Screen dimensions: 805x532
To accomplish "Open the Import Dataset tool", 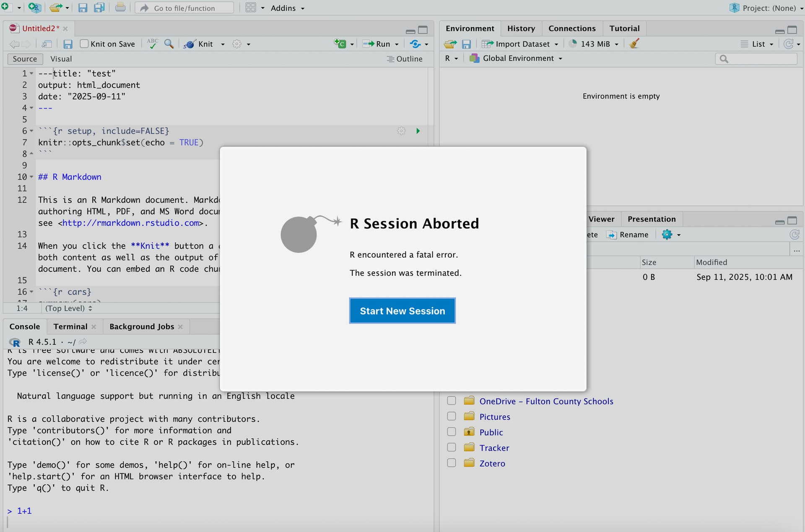I will (x=520, y=44).
